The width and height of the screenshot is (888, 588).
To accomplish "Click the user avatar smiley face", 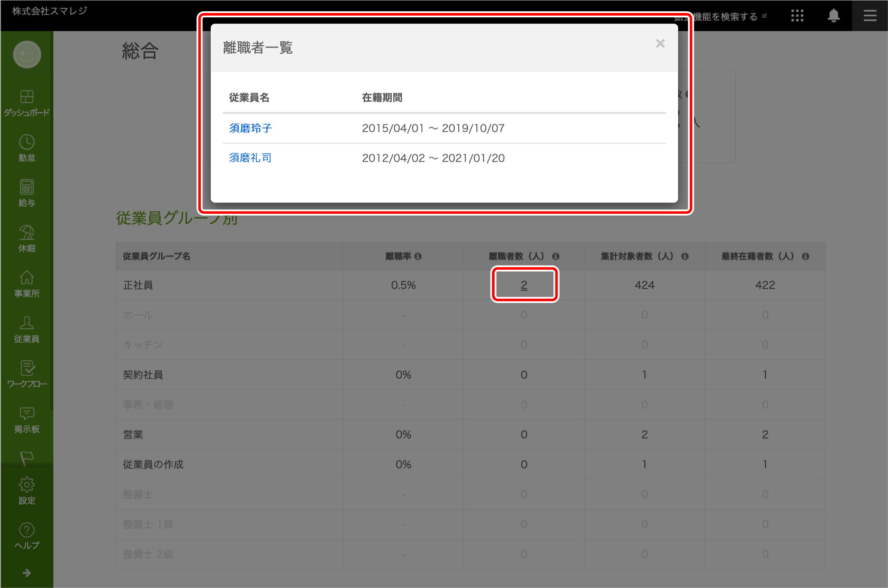I will click(x=27, y=55).
